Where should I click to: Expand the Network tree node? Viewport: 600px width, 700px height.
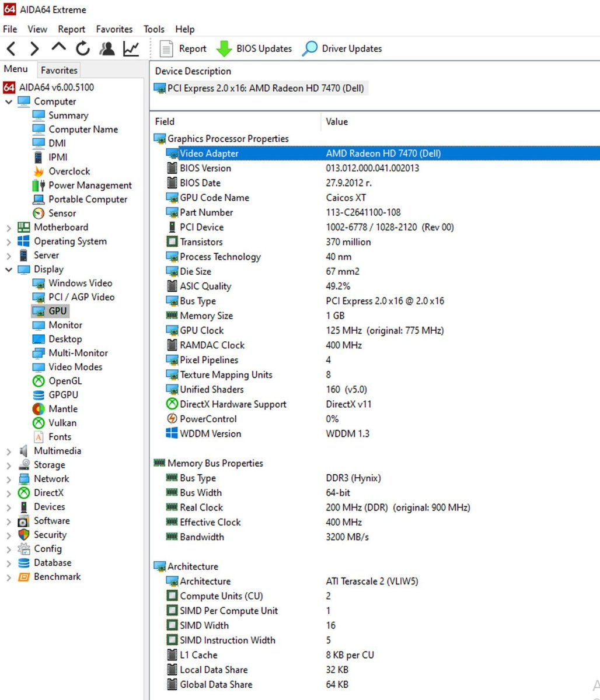click(8, 479)
